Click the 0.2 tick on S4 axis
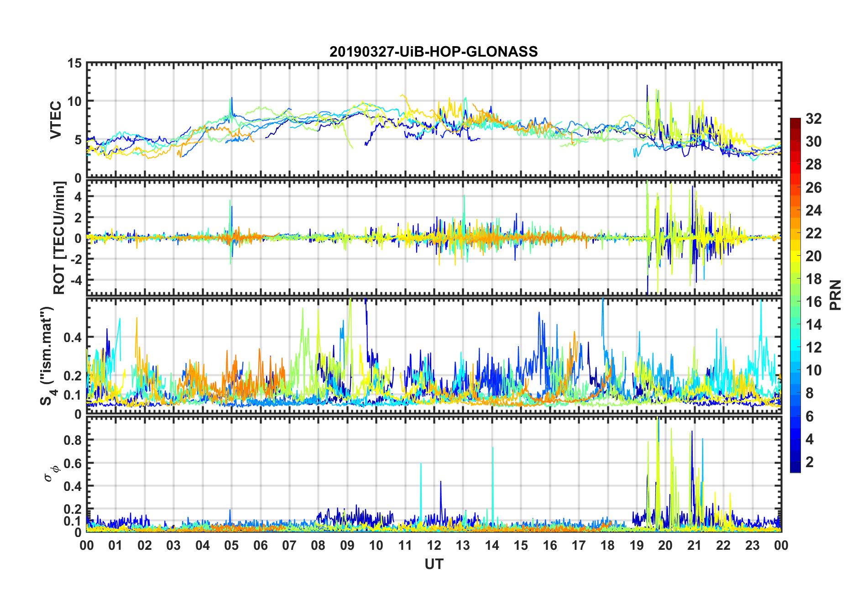868x590 pixels. click(x=73, y=376)
